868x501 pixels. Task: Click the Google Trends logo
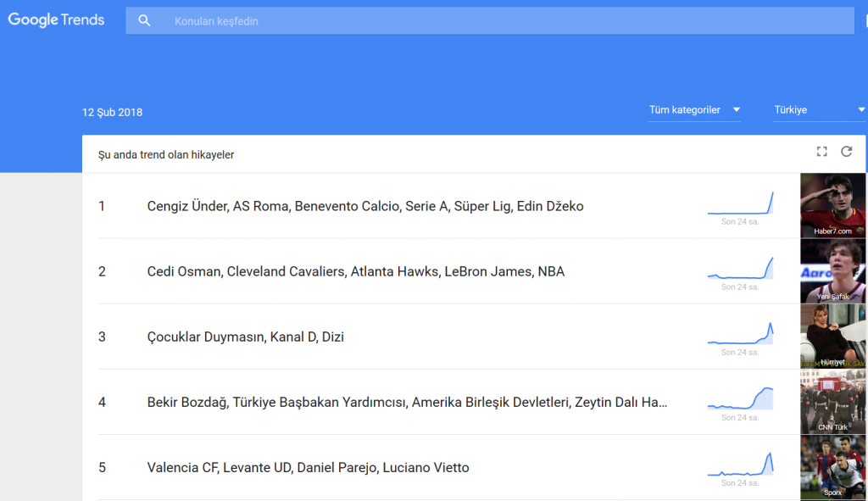pos(56,20)
